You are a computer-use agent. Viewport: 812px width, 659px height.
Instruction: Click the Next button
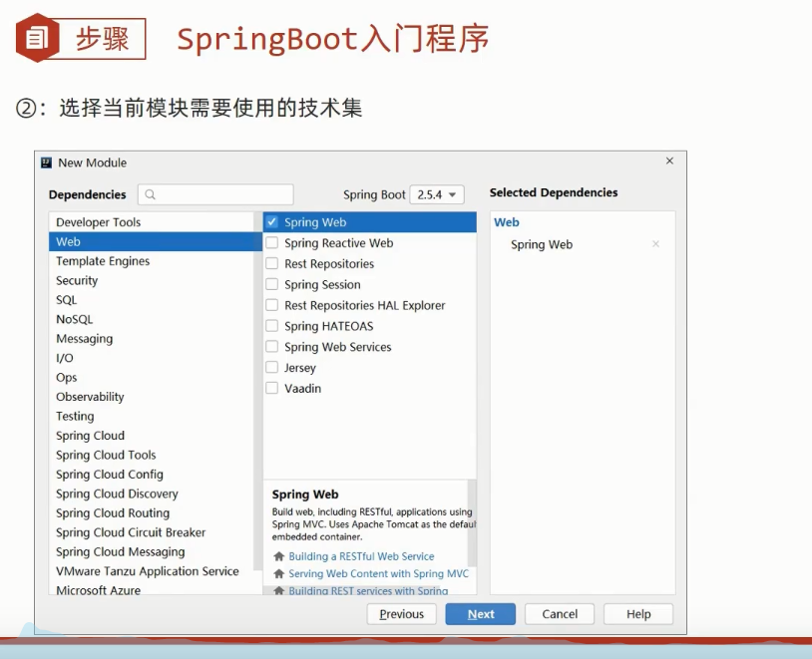(x=481, y=614)
